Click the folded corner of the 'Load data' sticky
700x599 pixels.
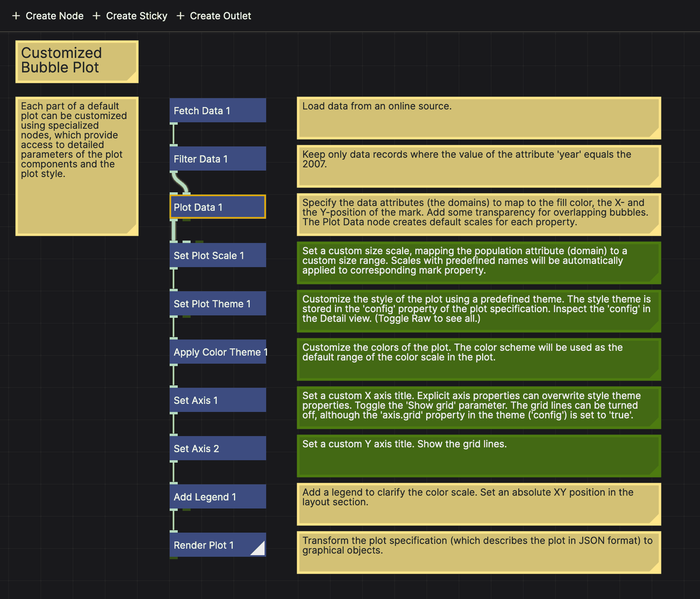tap(656, 134)
